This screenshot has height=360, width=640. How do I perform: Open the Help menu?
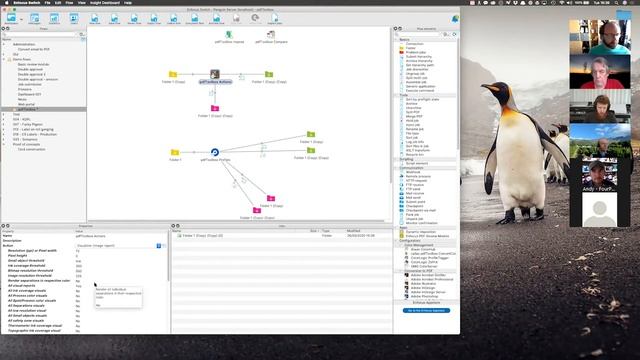[x=128, y=2]
